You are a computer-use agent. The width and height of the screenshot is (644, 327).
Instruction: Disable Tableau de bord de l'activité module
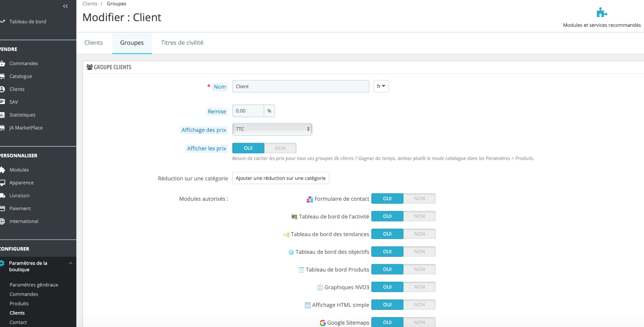pos(419,216)
